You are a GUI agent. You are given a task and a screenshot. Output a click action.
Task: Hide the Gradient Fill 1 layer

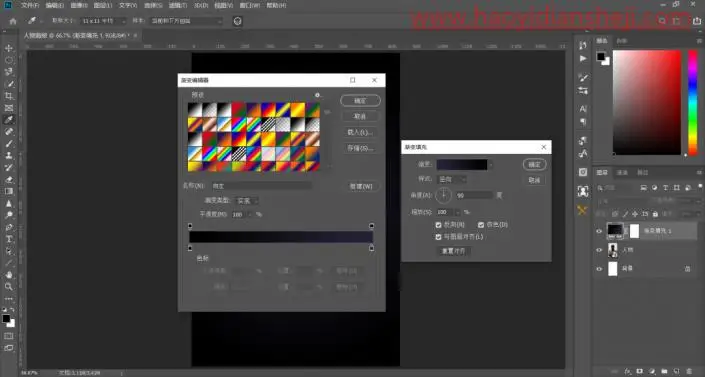pos(599,231)
